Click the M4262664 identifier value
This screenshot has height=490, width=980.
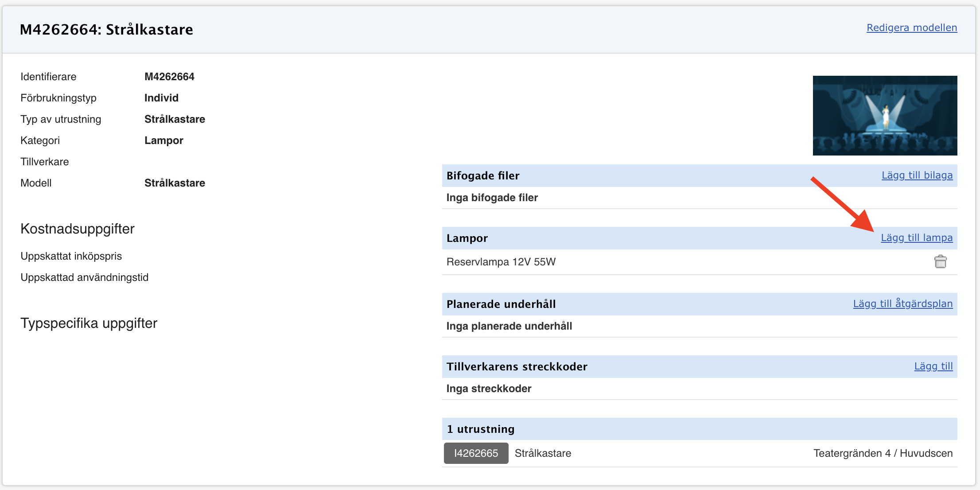(x=169, y=77)
